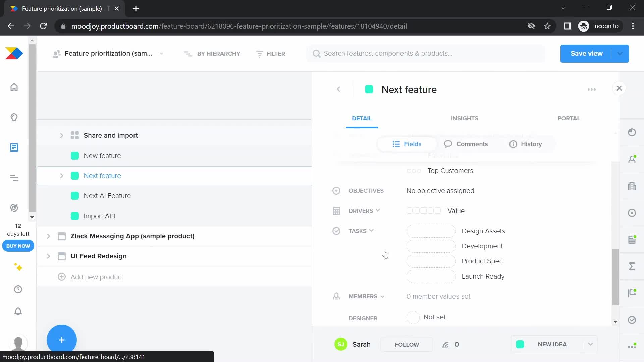The height and width of the screenshot is (362, 644).
Task: Click the Productboard logo icon
Action: (x=14, y=54)
